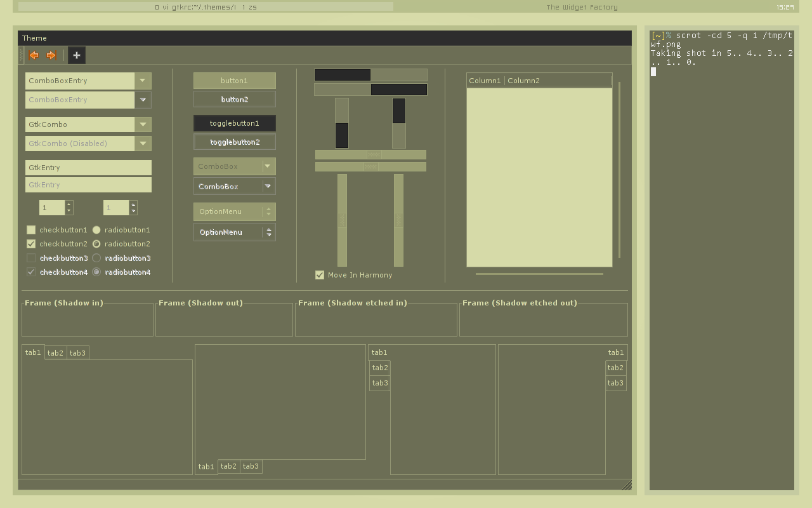
Task: Open tab2 in the left-side-tabbed notebook
Action: 380,368
